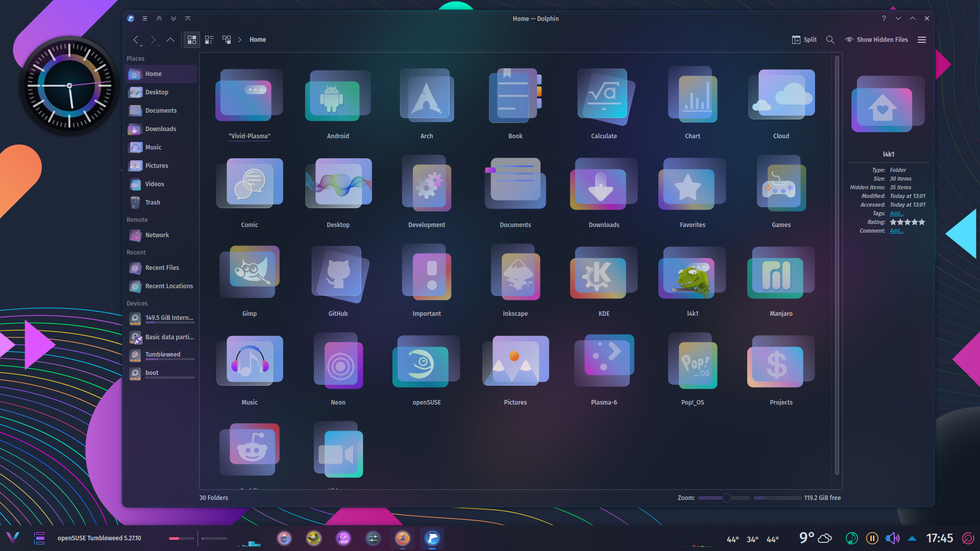Open the openSUSE folder

(x=427, y=370)
